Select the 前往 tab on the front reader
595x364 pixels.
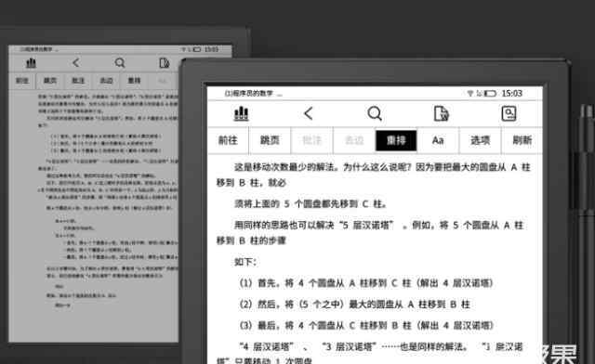pos(228,140)
